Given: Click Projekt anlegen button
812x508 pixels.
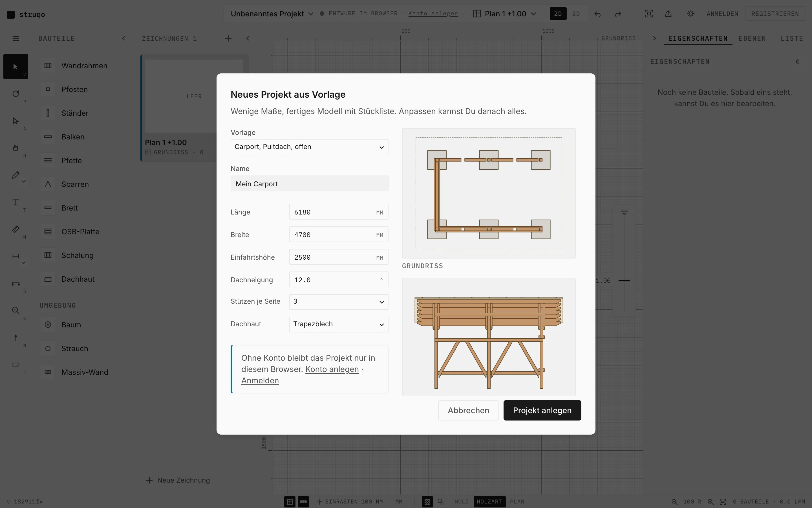Looking at the screenshot, I should [542, 410].
